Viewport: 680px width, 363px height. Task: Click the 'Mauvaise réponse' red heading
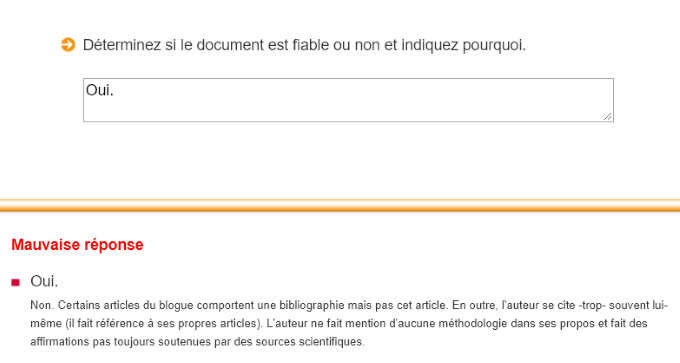(77, 245)
